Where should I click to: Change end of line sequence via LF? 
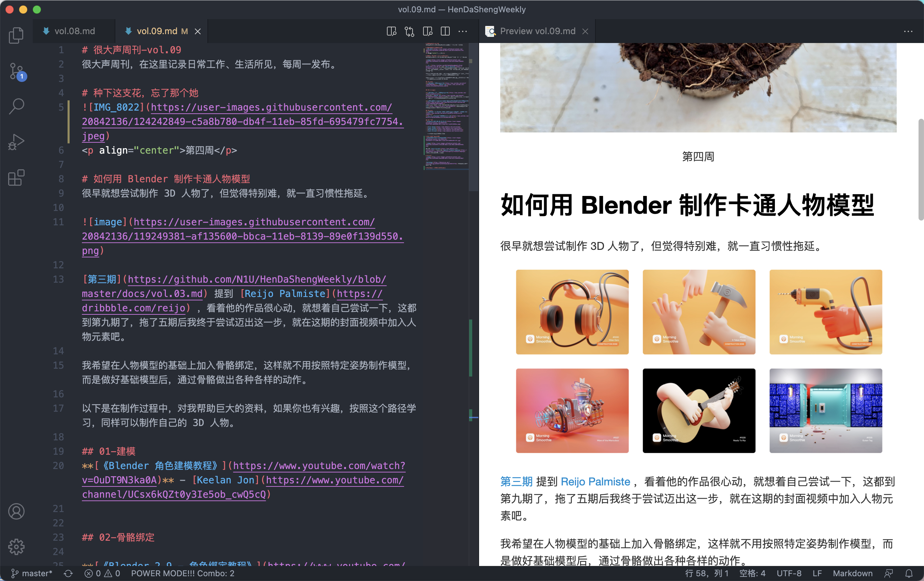[x=817, y=573]
